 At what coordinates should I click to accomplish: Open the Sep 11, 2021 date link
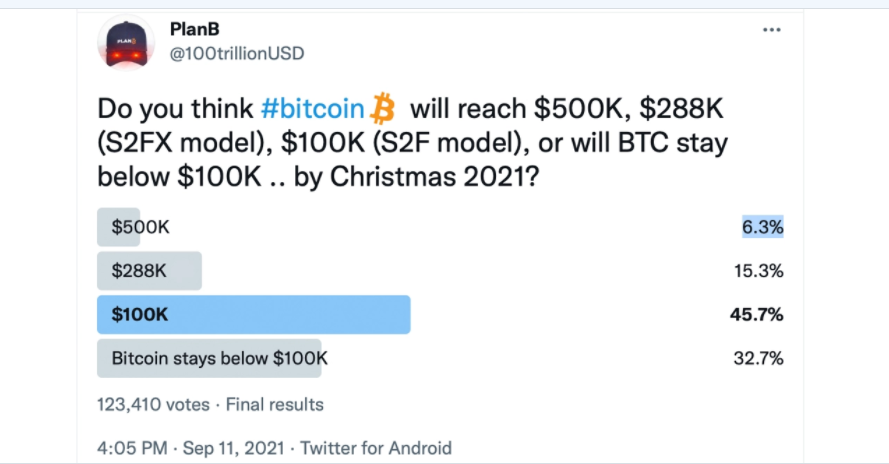pyautogui.click(x=234, y=448)
